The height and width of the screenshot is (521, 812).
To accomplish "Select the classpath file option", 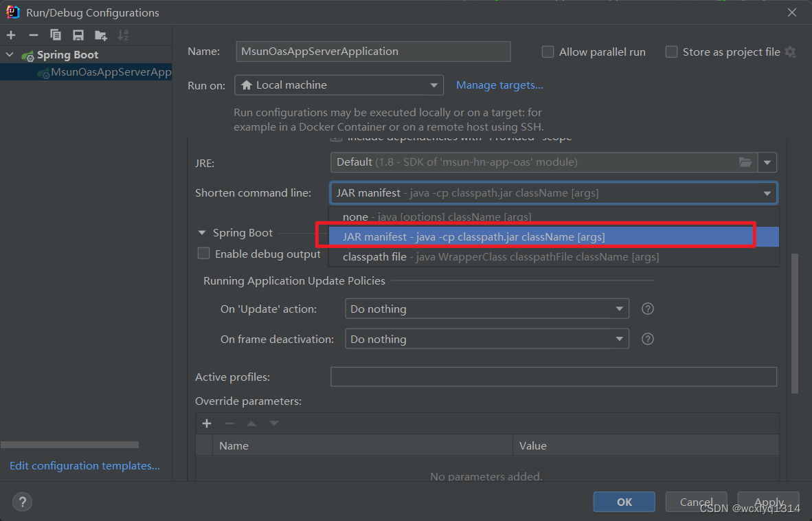I will click(554, 257).
